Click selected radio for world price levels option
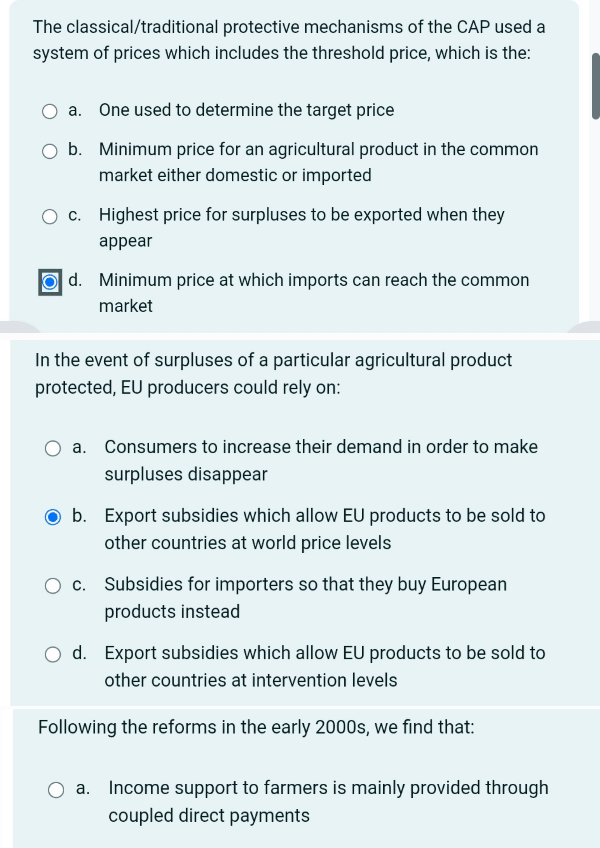The image size is (600, 848). click(x=54, y=517)
